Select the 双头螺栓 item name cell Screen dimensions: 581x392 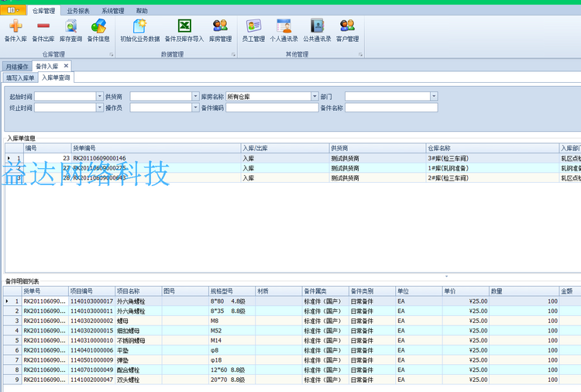tap(138, 380)
